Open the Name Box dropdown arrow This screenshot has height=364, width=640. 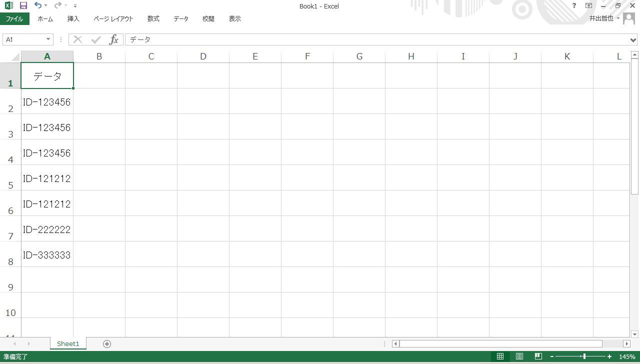(48, 39)
